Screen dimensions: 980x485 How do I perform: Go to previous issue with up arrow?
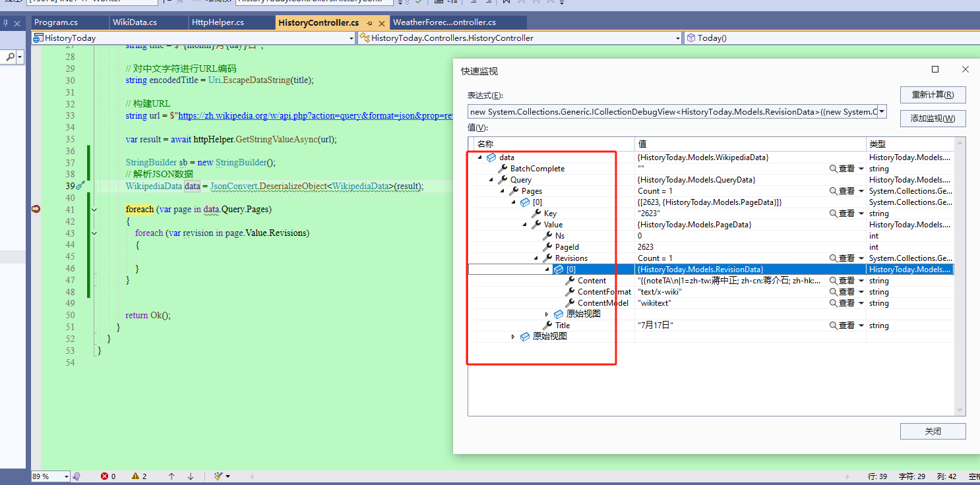pos(171,476)
